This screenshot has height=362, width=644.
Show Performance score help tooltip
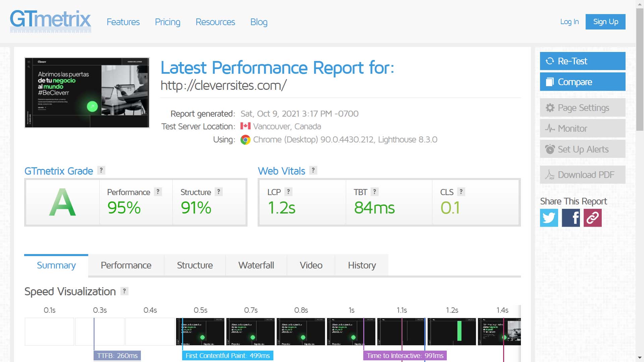[x=158, y=192]
